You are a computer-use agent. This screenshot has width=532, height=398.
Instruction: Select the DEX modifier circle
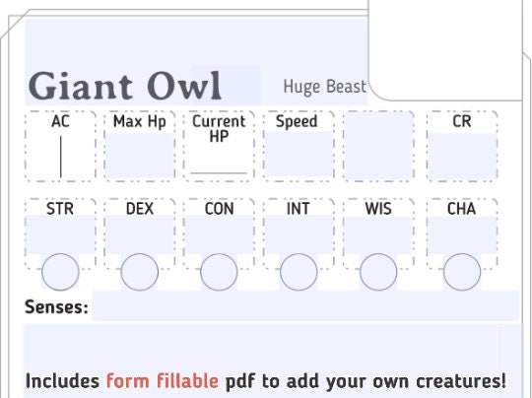140,272
